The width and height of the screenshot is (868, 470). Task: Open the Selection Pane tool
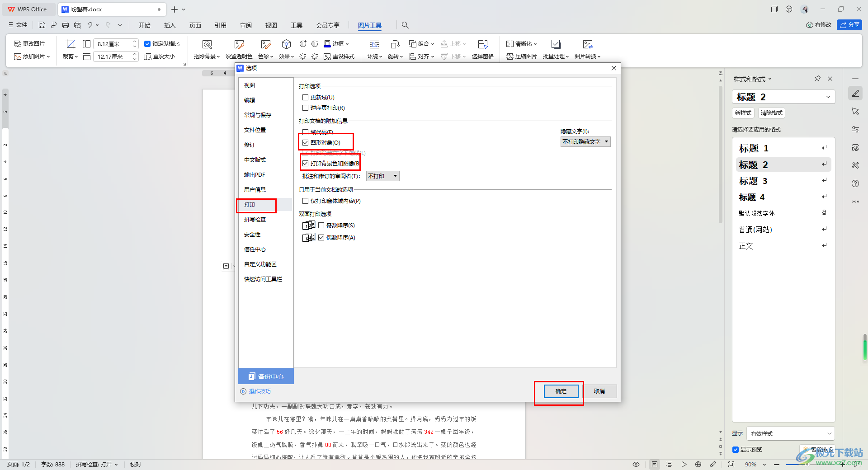(x=482, y=49)
